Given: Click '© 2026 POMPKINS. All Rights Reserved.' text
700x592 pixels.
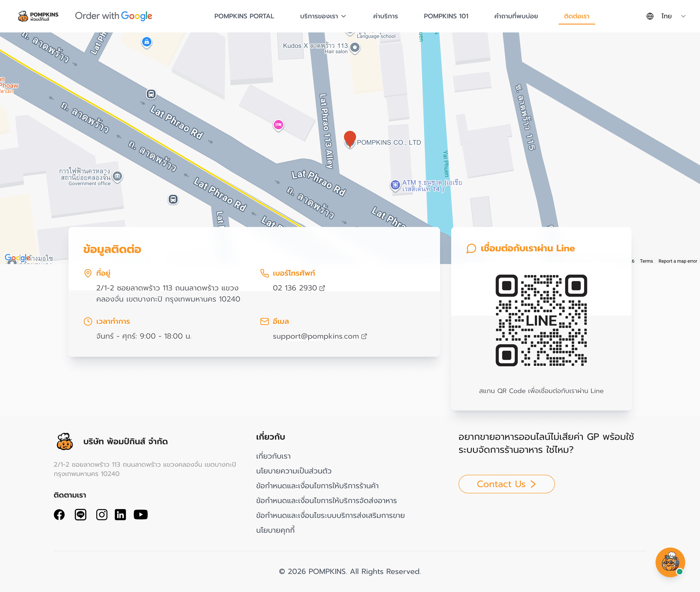Looking at the screenshot, I should click(x=350, y=571).
